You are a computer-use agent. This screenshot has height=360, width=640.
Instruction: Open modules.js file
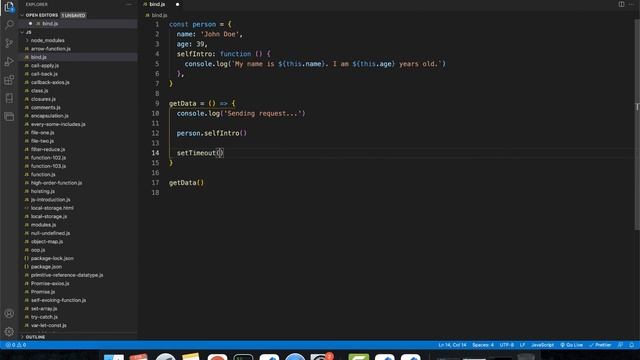coord(43,224)
